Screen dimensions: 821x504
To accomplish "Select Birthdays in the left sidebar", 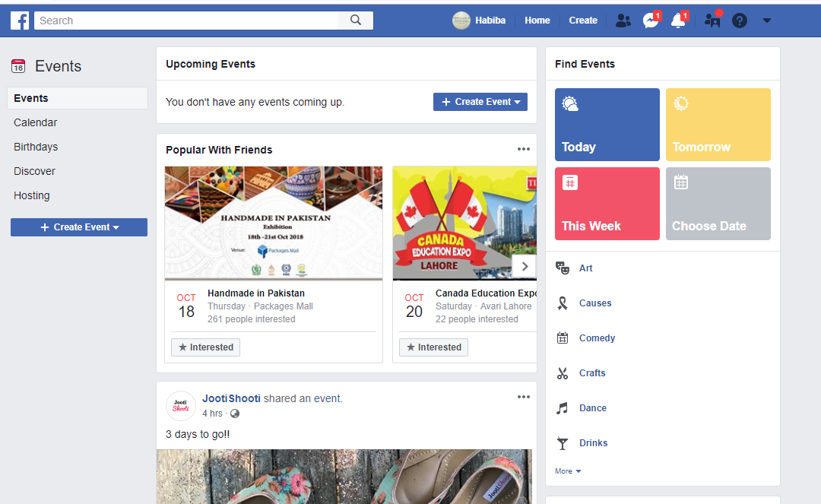I will 36,147.
